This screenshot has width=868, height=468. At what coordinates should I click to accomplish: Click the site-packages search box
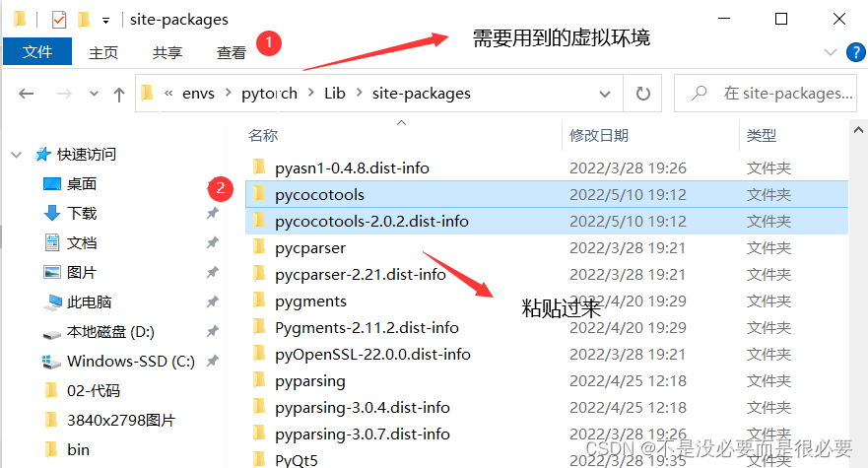771,94
